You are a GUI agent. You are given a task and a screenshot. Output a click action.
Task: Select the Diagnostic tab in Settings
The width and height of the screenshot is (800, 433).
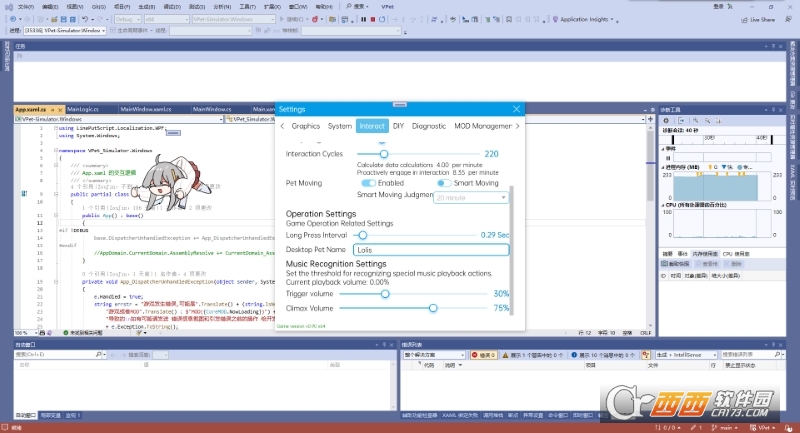429,126
